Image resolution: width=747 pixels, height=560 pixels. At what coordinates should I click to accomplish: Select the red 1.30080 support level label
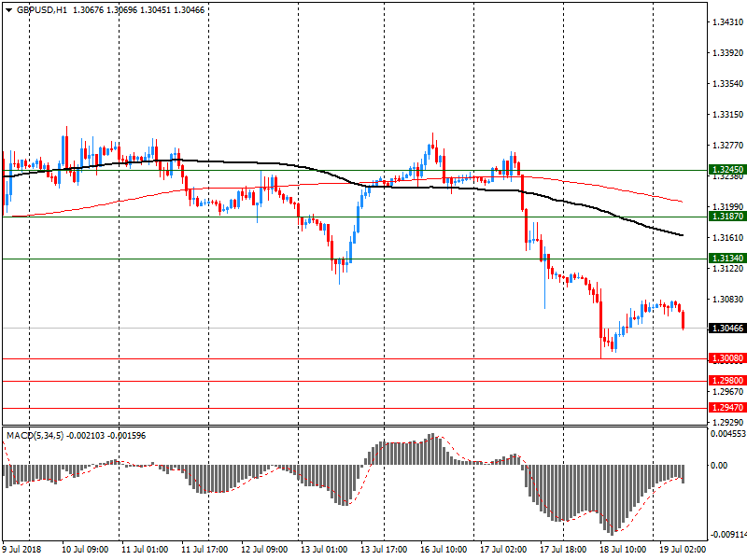726,358
